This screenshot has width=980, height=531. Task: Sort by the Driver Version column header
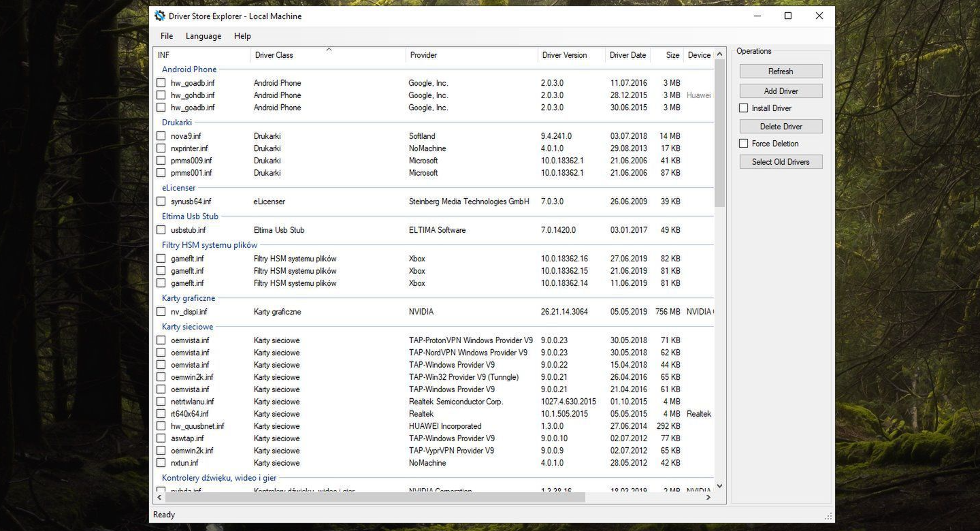572,55
